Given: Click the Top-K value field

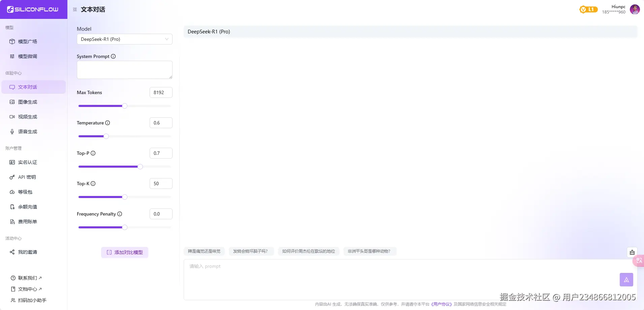Looking at the screenshot, I should pyautogui.click(x=161, y=184).
